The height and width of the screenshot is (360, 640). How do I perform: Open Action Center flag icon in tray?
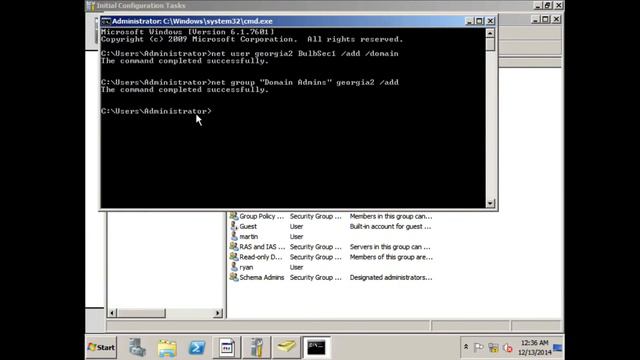[x=478, y=347]
